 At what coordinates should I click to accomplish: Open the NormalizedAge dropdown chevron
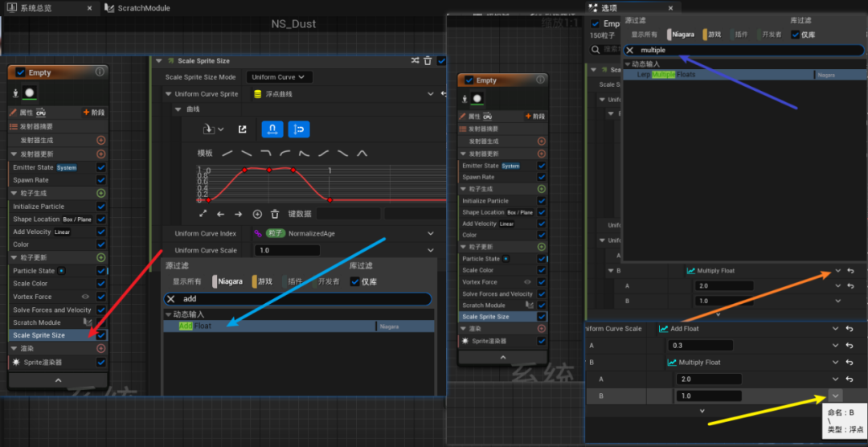tap(432, 234)
